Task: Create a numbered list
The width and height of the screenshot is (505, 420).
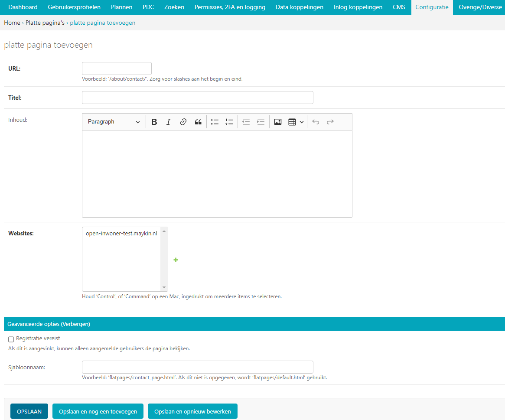Action: (229, 122)
